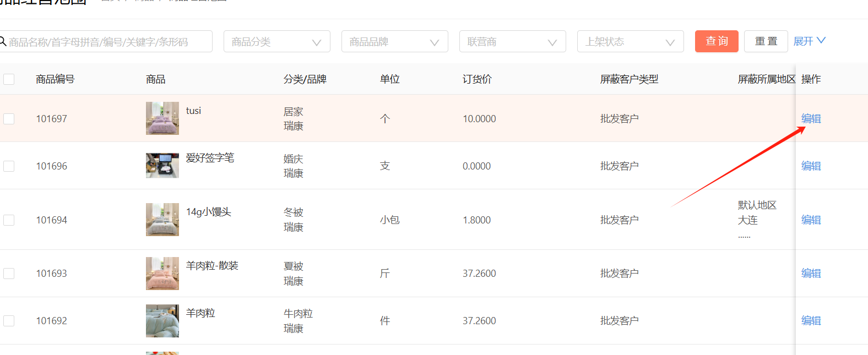The height and width of the screenshot is (355, 868).
Task: Click the search magnifier icon in product search box
Action: click(x=3, y=42)
